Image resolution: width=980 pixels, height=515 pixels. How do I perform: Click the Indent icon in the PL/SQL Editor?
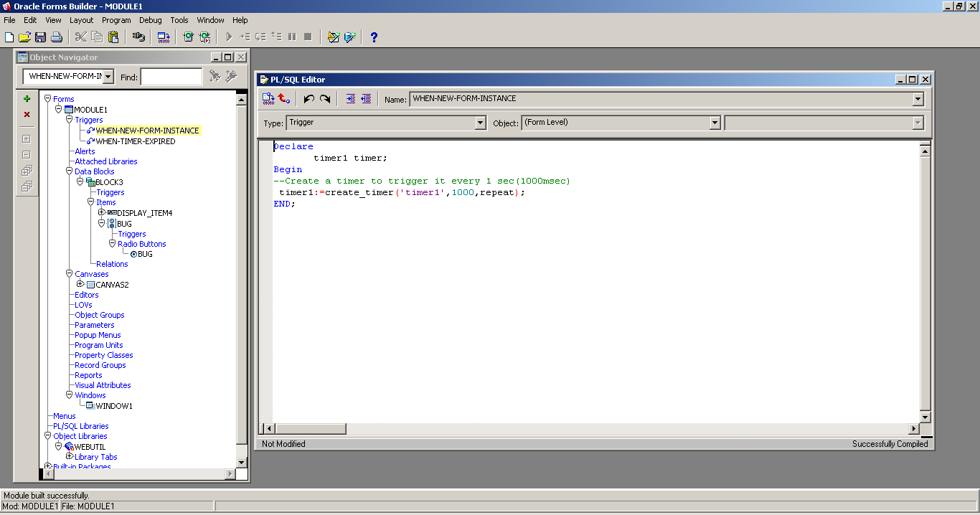(x=350, y=98)
